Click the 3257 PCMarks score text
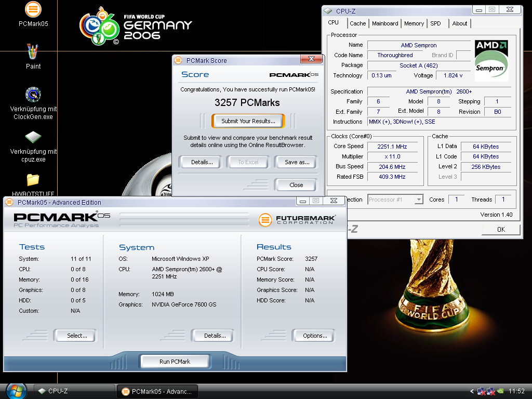This screenshot has width=532, height=399. (x=247, y=102)
